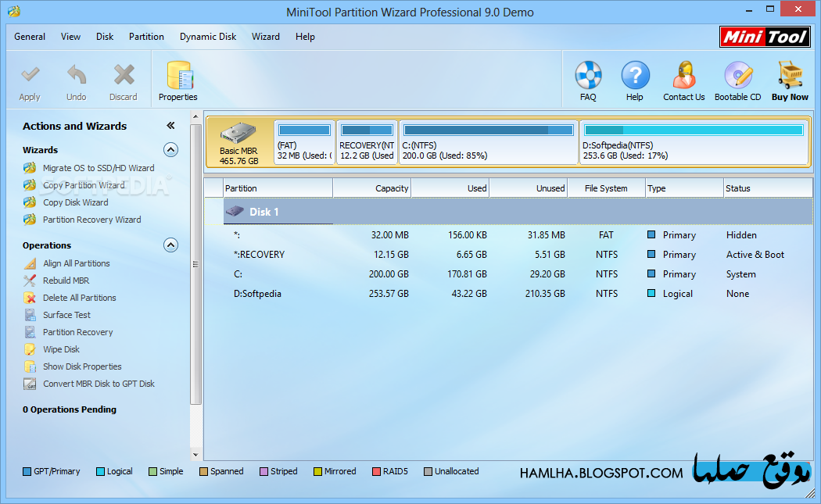Viewport: 821px width, 504px height.
Task: Sort by the Used column header
Action: (x=450, y=188)
